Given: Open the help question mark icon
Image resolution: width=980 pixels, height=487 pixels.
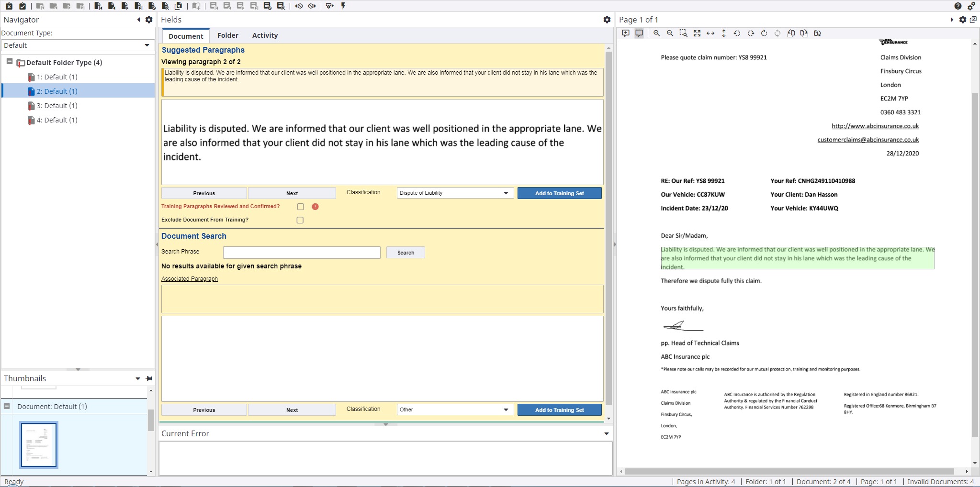Looking at the screenshot, I should [957, 6].
